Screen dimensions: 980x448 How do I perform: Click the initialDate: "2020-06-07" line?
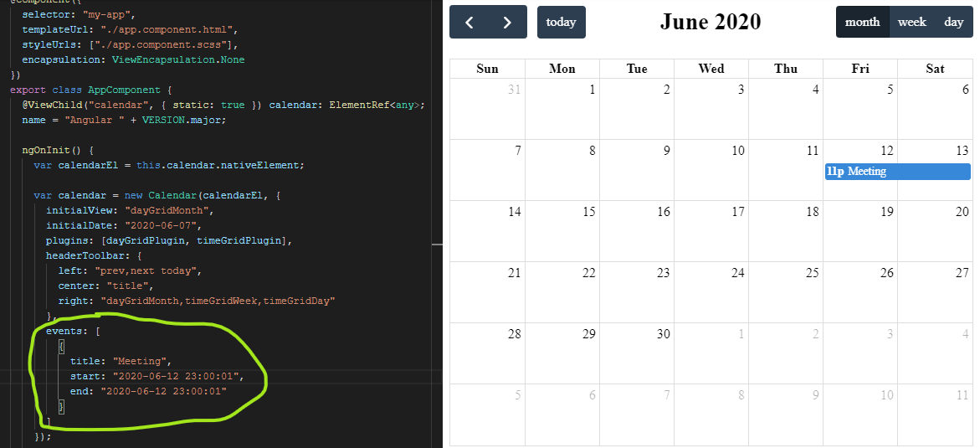(124, 226)
